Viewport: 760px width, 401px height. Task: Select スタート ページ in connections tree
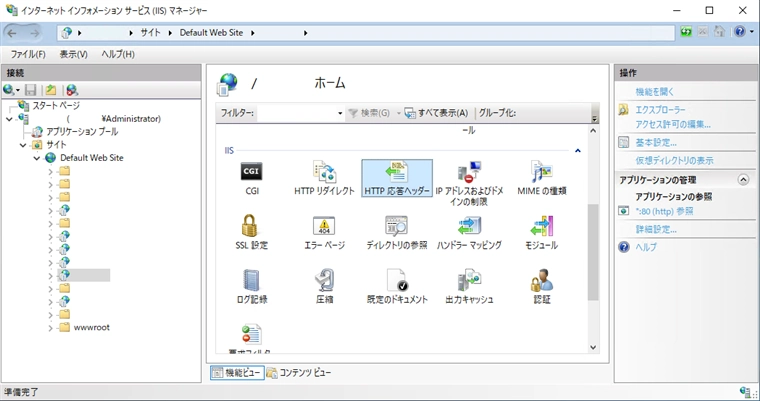(56, 106)
